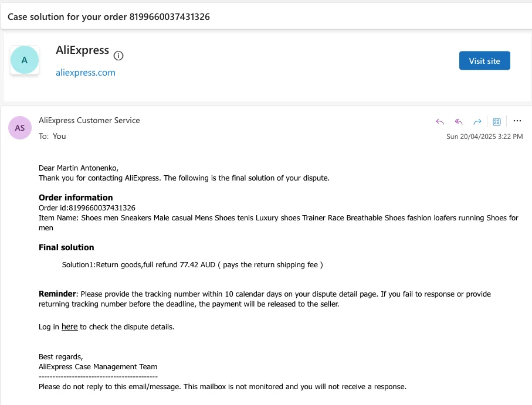Click the info icon beside AliExpress
532x405 pixels.
coord(118,56)
